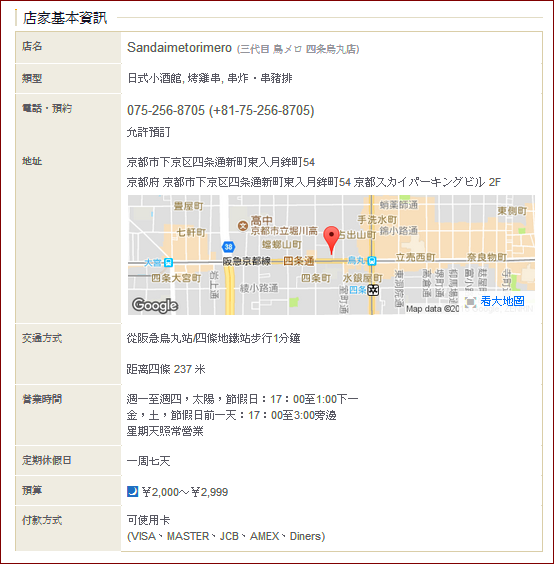The image size is (554, 564).
Task: Click the 日式小酒館 category text
Action: pos(154,78)
